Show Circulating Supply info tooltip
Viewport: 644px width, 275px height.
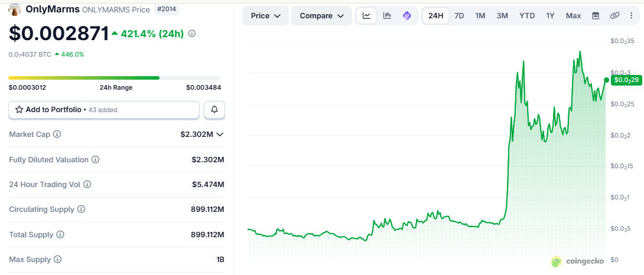tap(82, 209)
